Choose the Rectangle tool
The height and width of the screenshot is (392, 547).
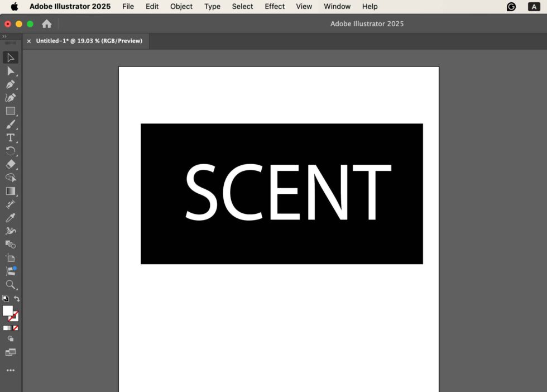click(x=11, y=111)
